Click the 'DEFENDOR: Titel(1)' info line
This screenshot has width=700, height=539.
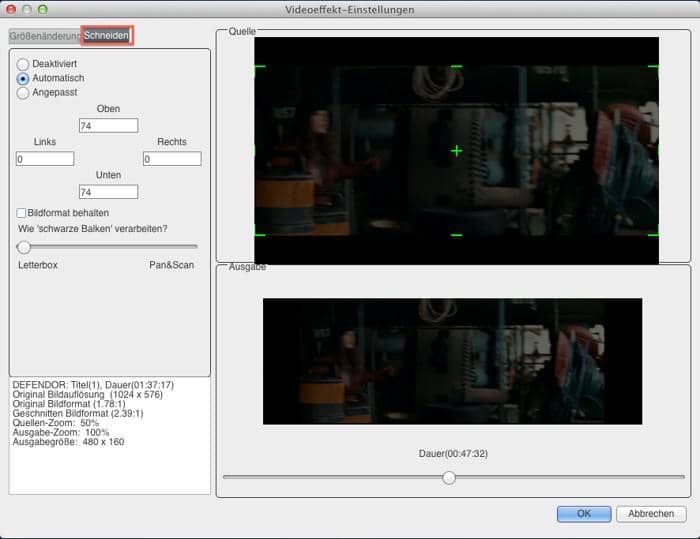pos(93,385)
